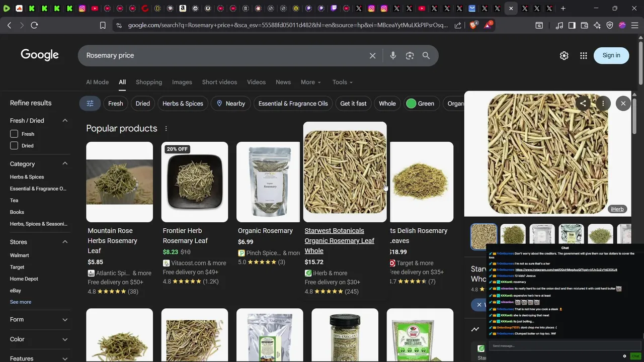
Task: Switch to the News tab
Action: 283,82
